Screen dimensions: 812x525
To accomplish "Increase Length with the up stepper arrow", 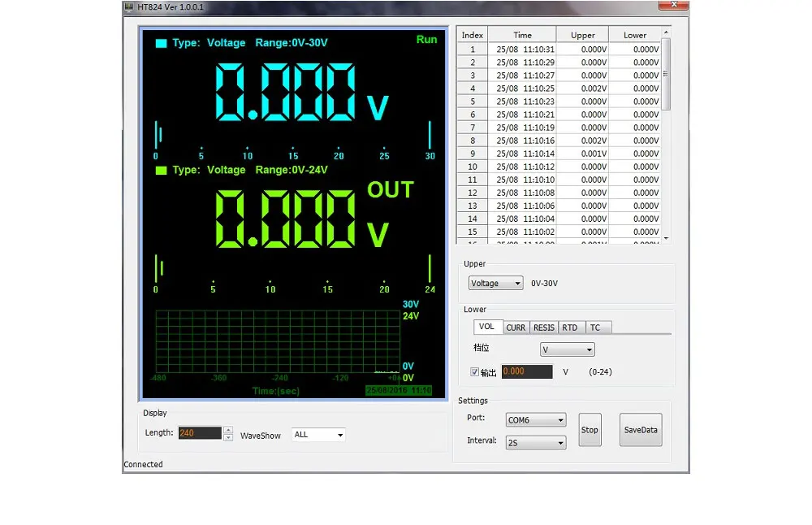I will coord(228,430).
